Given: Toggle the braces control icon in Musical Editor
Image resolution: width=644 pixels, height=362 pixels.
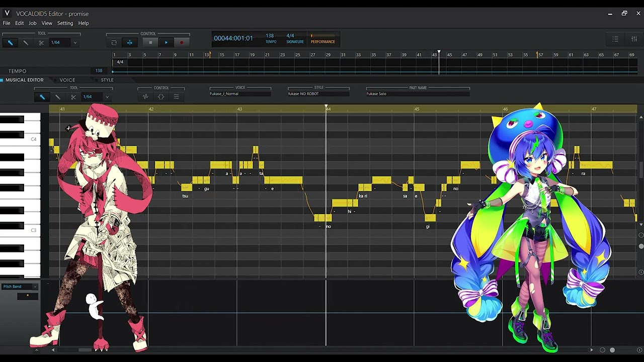Looking at the screenshot, I should pos(161,97).
